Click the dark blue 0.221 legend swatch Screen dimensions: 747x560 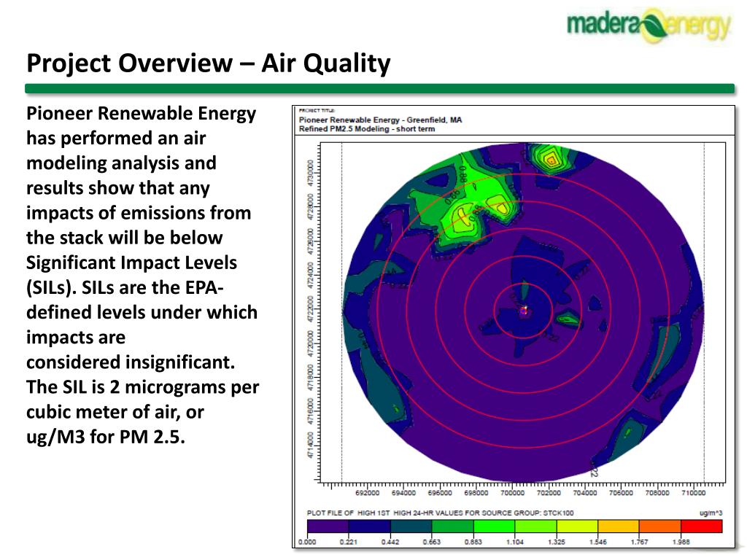point(369,526)
